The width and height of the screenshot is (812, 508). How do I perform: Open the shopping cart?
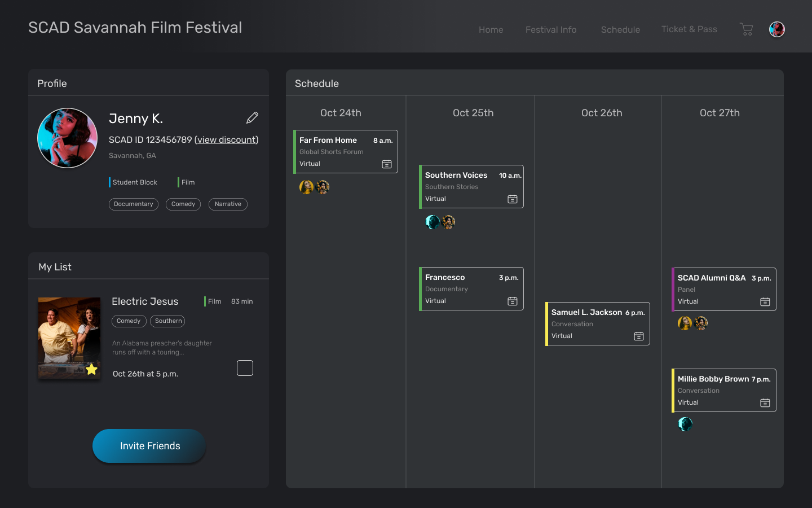pos(746,29)
